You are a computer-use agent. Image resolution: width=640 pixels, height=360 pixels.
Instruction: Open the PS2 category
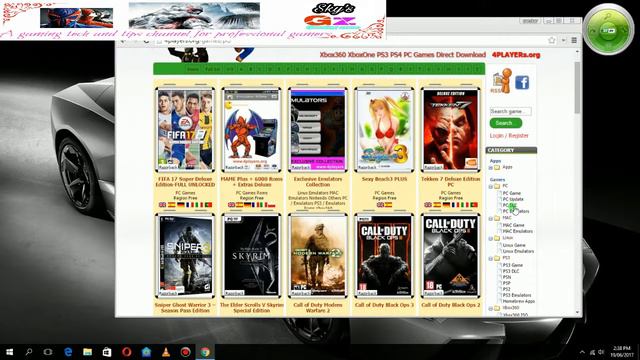(x=506, y=289)
